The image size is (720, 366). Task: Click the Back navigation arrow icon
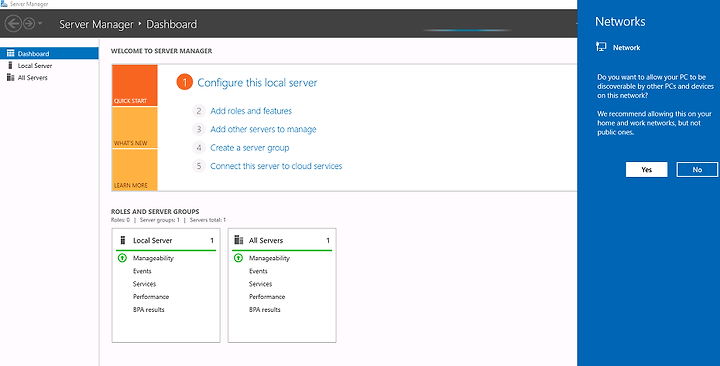(x=13, y=23)
